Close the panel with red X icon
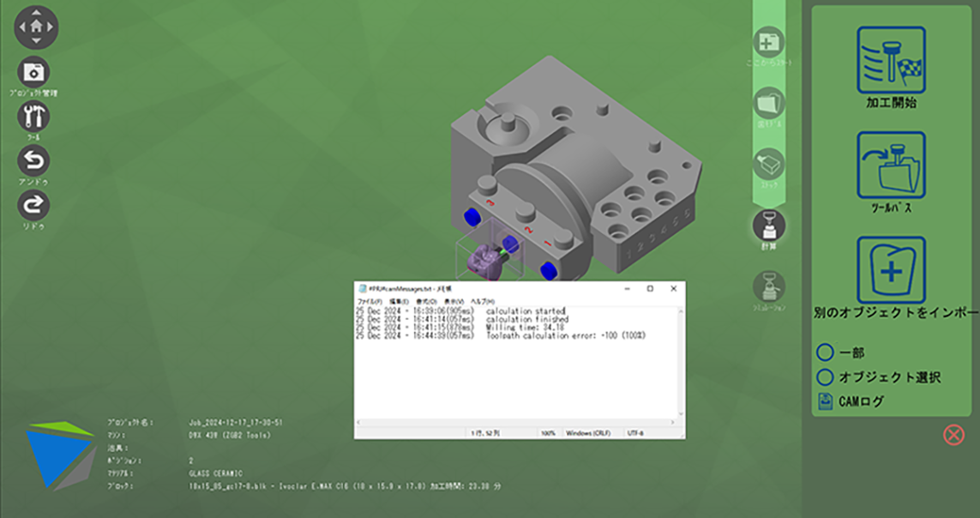 [953, 434]
